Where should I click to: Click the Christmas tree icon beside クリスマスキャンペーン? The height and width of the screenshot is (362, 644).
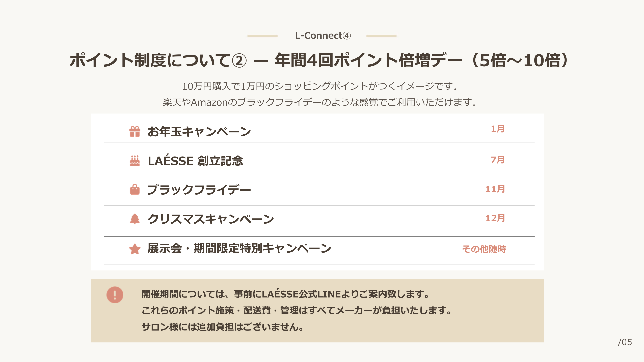[x=135, y=219]
